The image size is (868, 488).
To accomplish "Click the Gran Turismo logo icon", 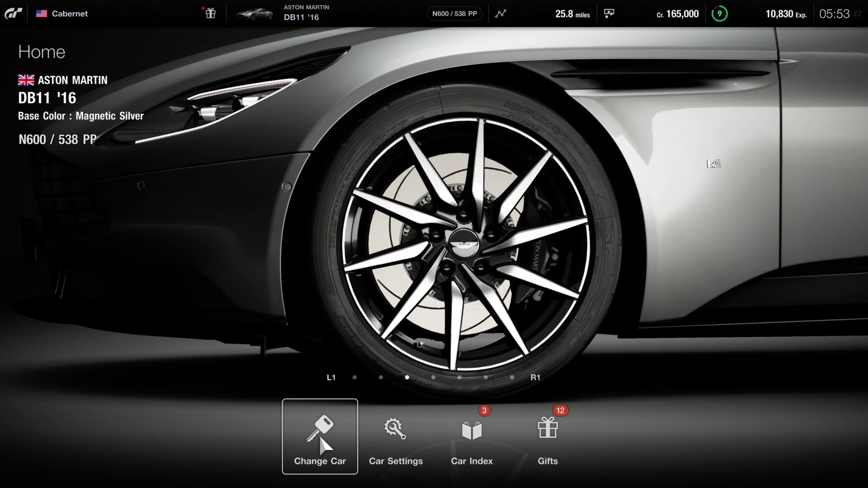I will coord(14,14).
